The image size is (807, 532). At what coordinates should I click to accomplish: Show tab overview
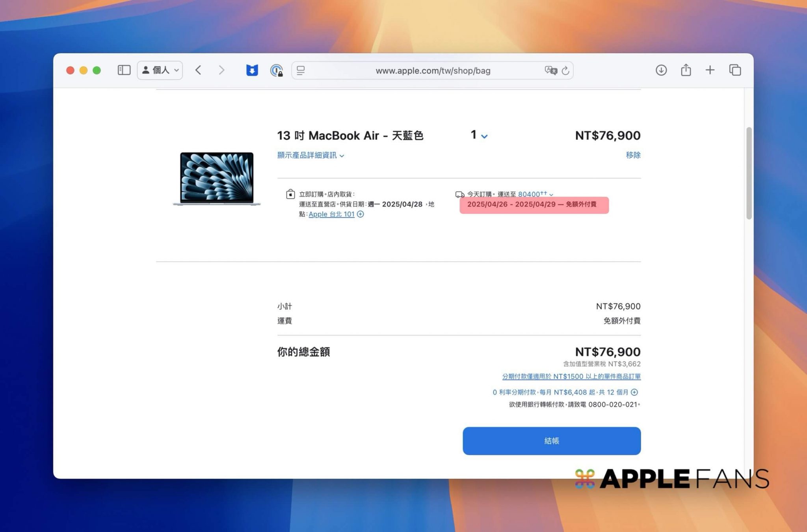pos(735,70)
